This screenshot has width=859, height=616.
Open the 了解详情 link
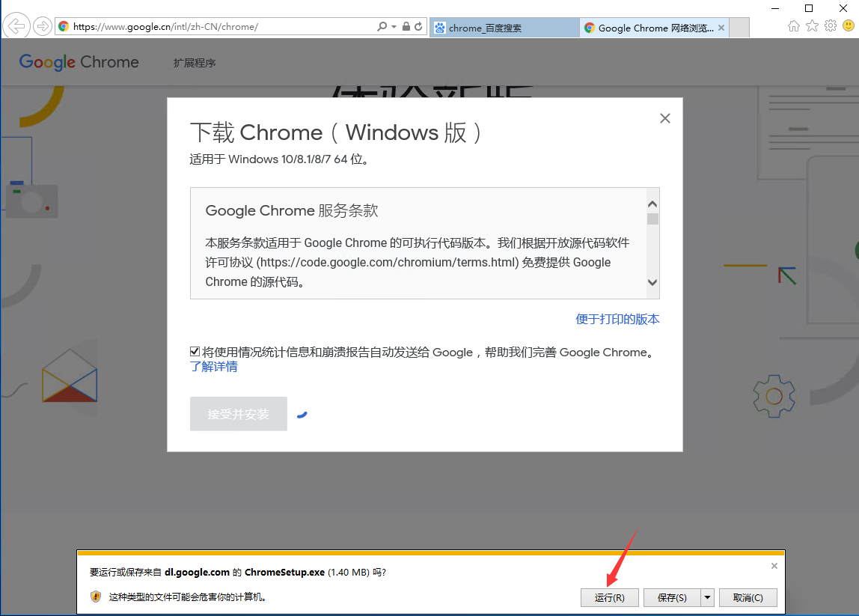[214, 367]
